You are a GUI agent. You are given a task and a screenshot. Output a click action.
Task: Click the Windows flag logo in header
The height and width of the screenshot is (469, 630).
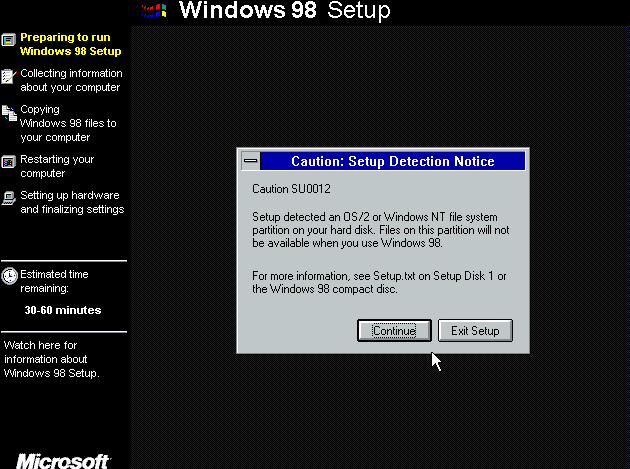tap(153, 11)
